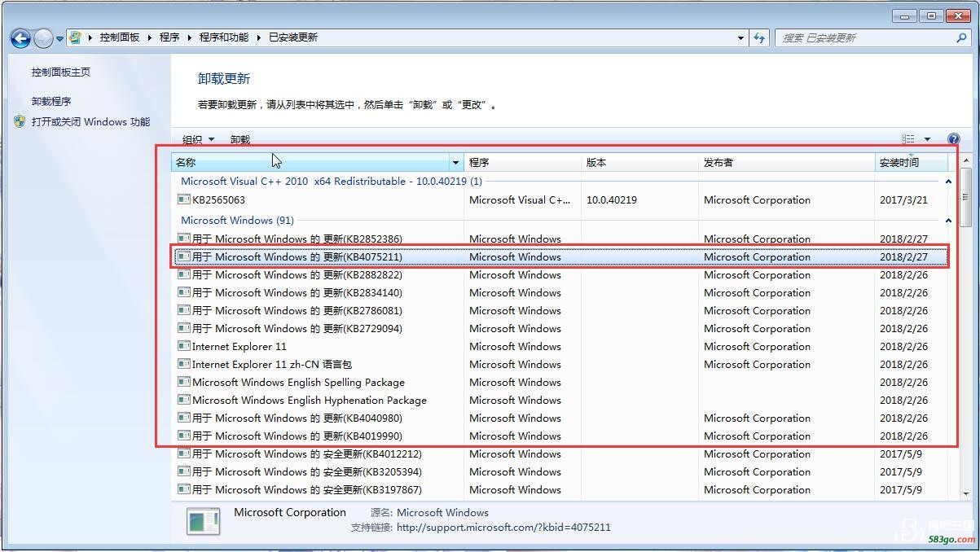Change the view using the view icon
The width and height of the screenshot is (980, 552).
point(908,139)
